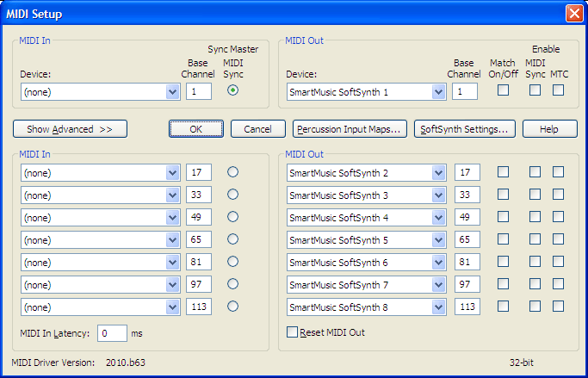Select MIDI Sync radio for channel 97 input

click(x=232, y=284)
